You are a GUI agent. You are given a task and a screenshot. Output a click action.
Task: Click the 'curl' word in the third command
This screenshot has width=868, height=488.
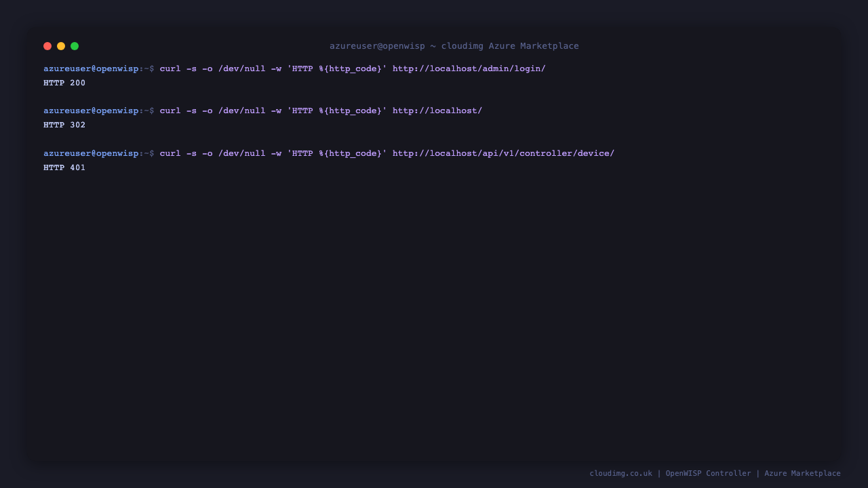[170, 153]
